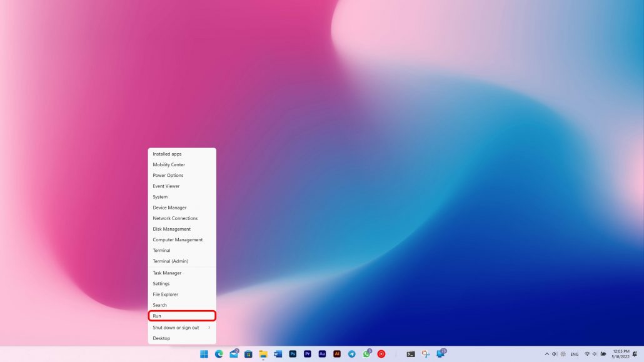Viewport: 644px width, 362px height.
Task: Click the clock and date display
Action: click(x=621, y=354)
